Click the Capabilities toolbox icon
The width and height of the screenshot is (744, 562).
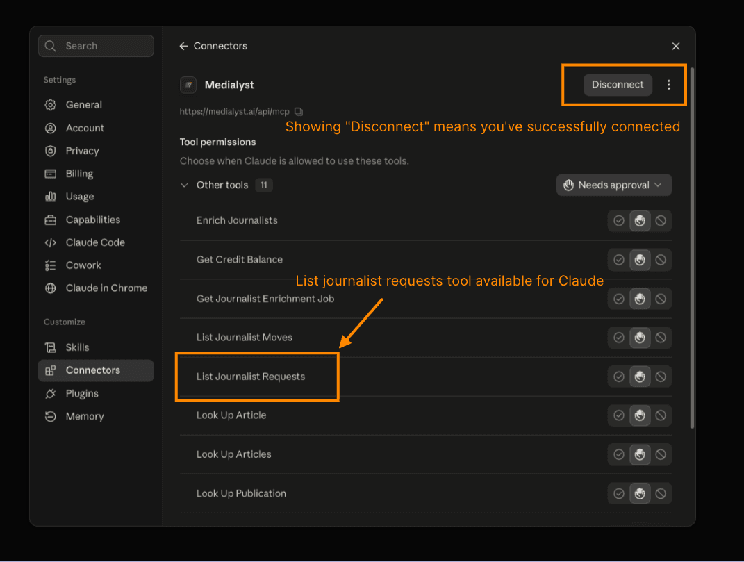(x=50, y=220)
